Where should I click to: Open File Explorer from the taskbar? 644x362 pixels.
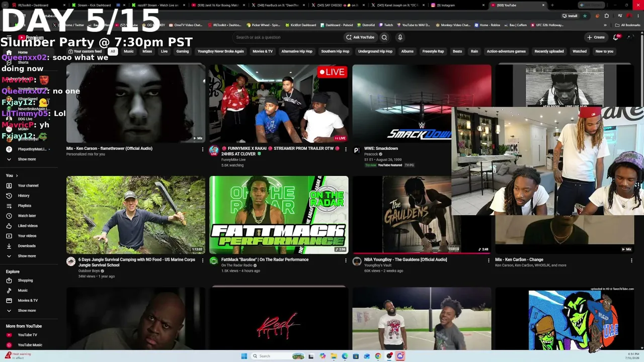(x=334, y=356)
